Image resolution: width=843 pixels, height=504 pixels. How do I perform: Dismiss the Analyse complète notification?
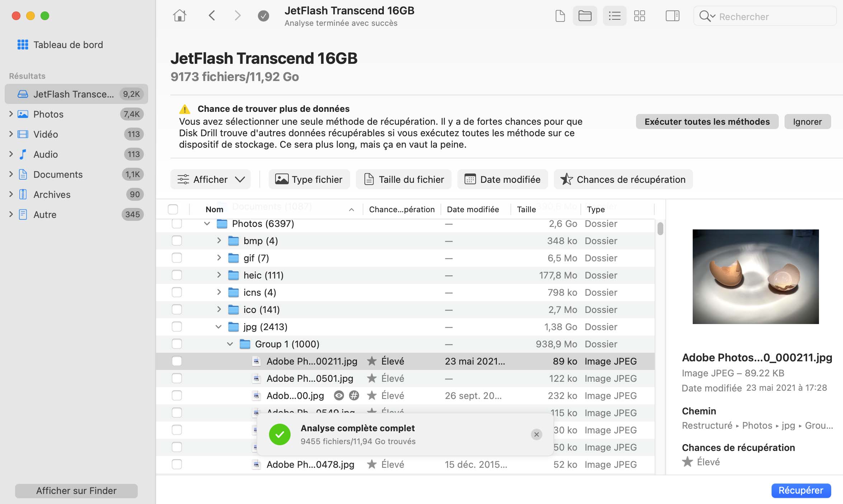pos(536,434)
